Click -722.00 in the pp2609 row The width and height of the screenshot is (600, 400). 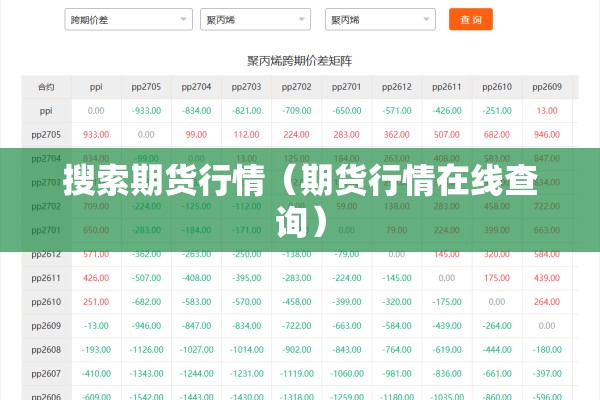coord(297,326)
